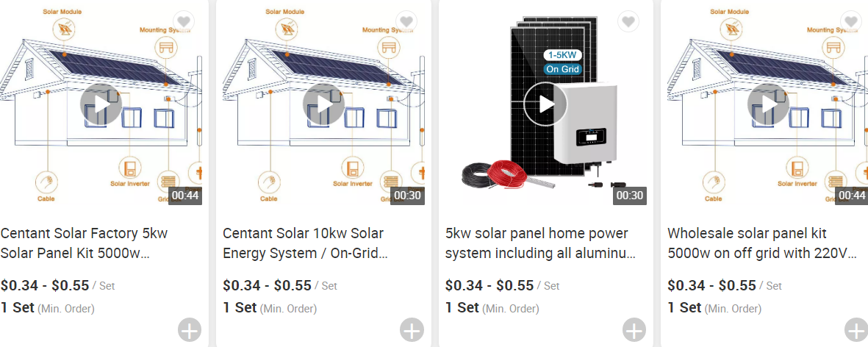
Task: Click the 00:30 duration badge on 10kw video
Action: pos(407,196)
